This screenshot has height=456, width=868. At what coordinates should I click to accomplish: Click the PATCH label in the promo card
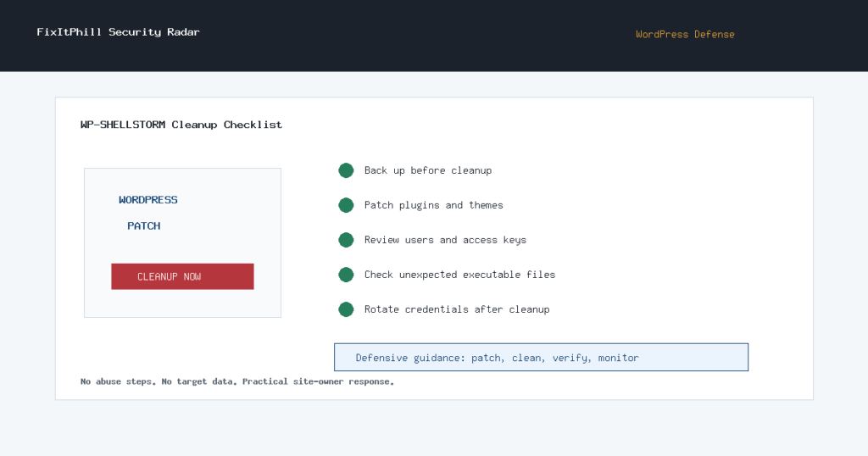point(144,225)
